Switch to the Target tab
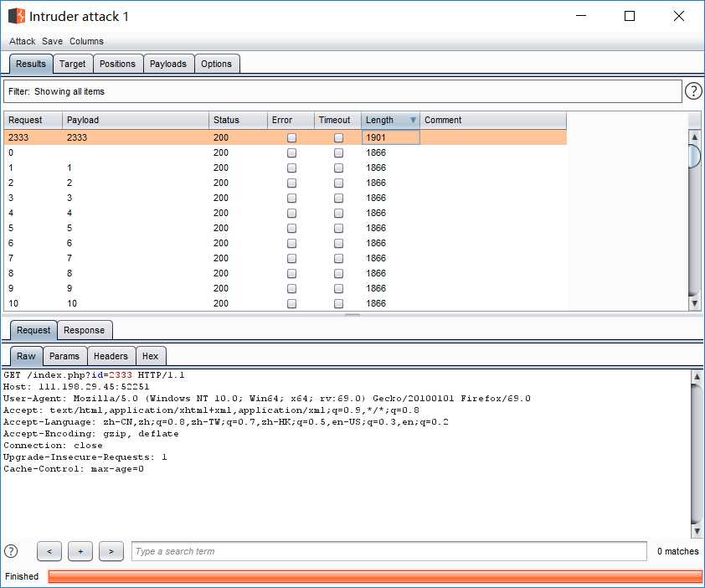705x588 pixels. point(72,64)
